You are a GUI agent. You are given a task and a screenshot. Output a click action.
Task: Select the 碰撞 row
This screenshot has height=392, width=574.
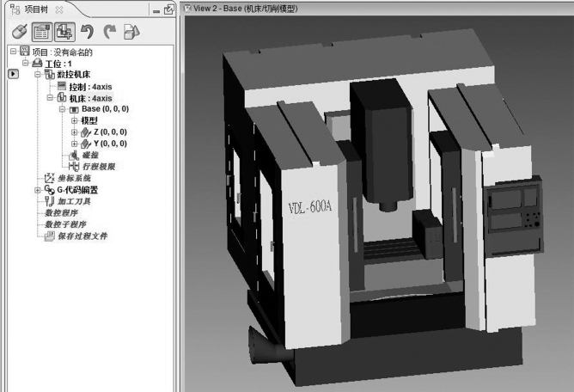90,156
